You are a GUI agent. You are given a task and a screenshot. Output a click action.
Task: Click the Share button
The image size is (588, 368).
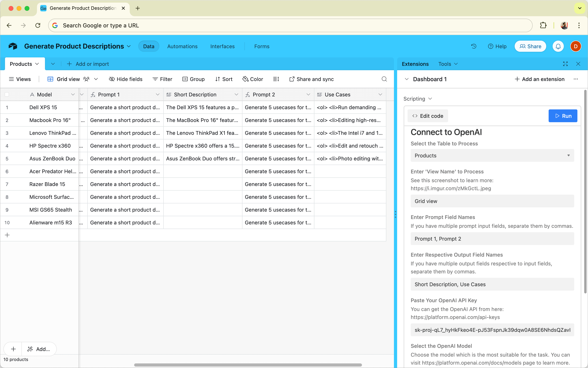530,46
